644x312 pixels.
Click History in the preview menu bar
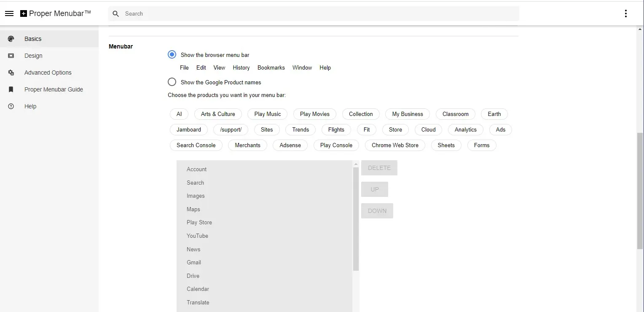tap(241, 67)
